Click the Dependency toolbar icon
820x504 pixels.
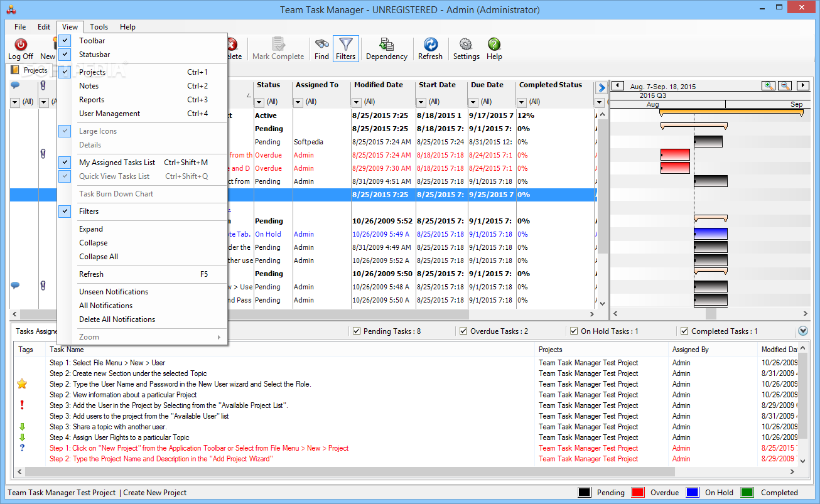point(387,44)
